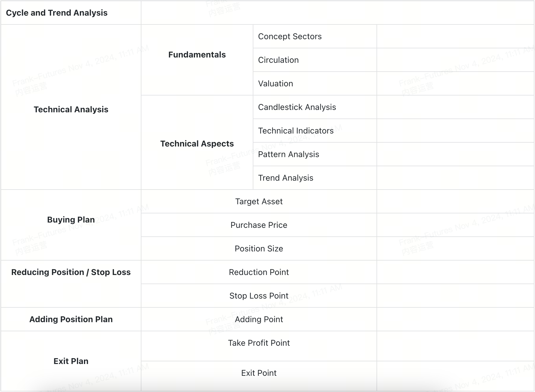The image size is (535, 392).
Task: Click the empty cell beside Reduction Point
Action: point(455,272)
